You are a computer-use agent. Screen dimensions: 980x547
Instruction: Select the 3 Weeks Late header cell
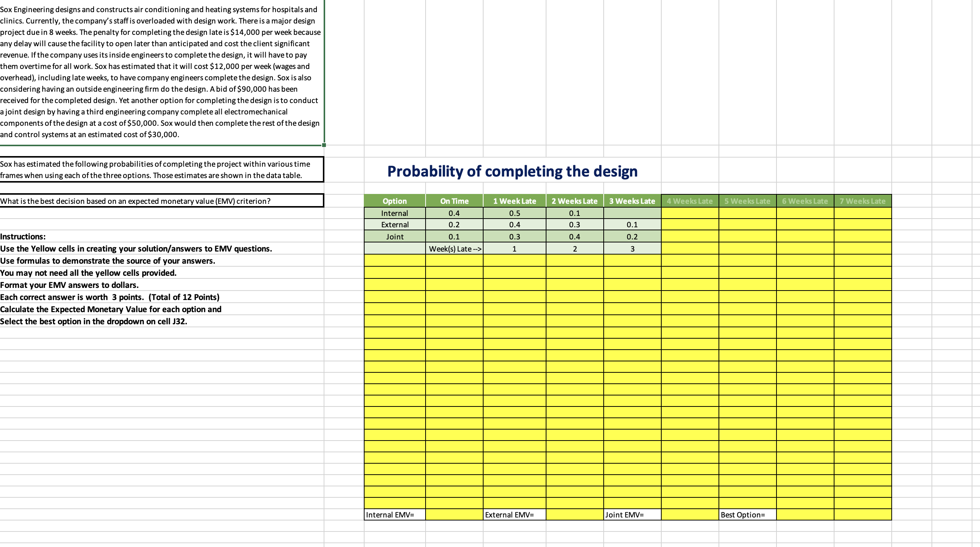coord(632,201)
